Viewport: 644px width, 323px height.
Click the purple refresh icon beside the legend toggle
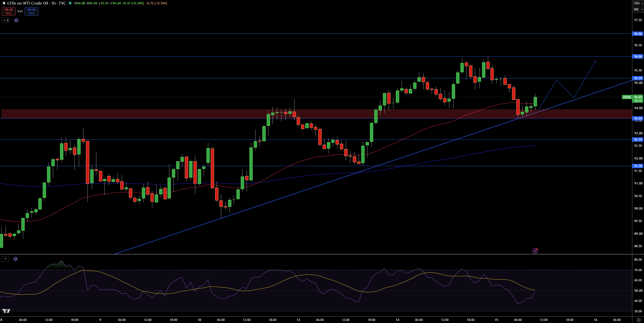tap(16, 20)
